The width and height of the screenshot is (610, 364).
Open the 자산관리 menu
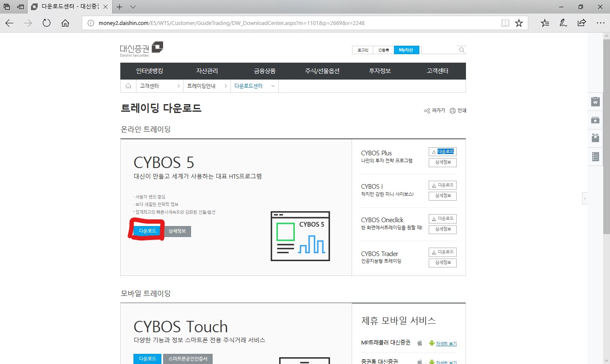pyautogui.click(x=207, y=71)
